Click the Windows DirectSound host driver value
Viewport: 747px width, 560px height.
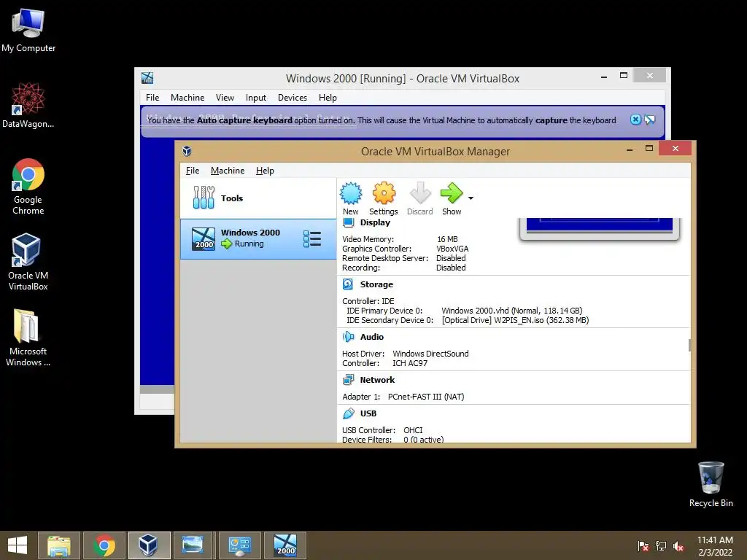(x=430, y=354)
